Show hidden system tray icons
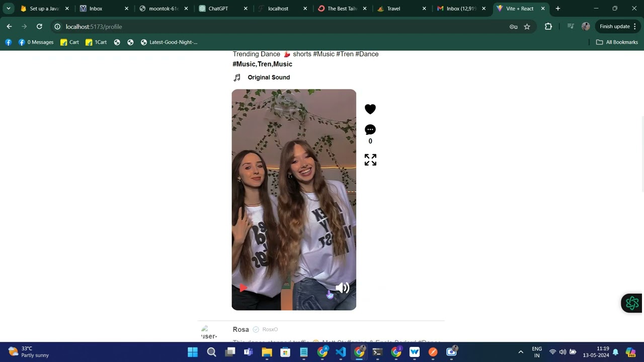Viewport: 644px width, 362px height. coord(521,352)
